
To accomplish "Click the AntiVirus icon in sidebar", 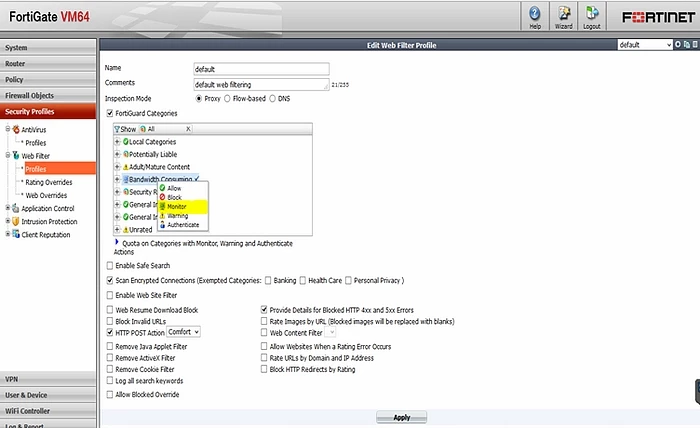I will [16, 129].
